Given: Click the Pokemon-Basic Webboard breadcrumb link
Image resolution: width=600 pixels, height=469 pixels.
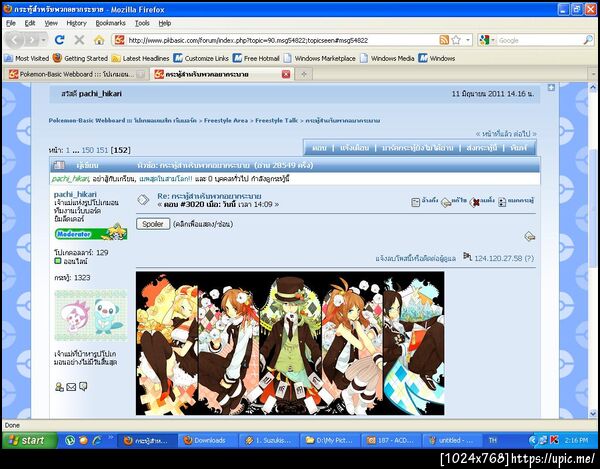Looking at the screenshot, I should pyautogui.click(x=122, y=121).
